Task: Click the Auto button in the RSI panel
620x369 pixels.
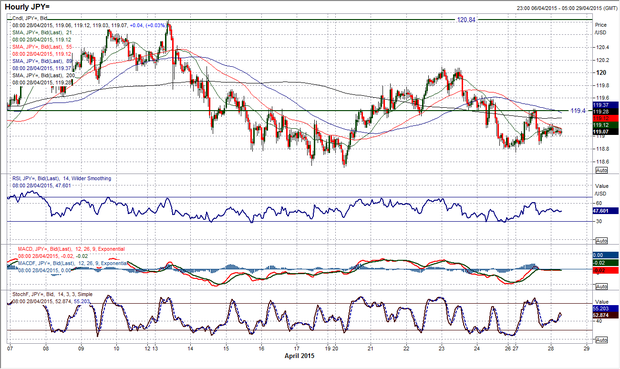Action: tap(601, 240)
